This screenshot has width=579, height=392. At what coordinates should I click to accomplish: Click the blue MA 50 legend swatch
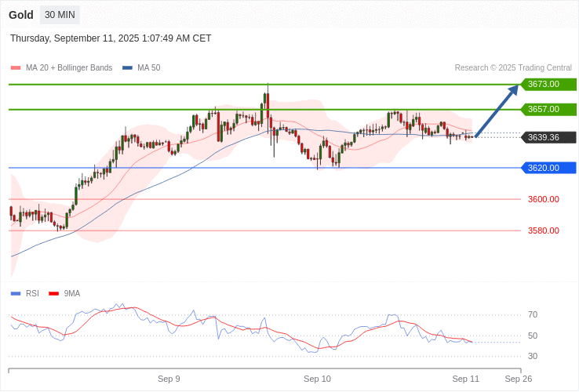tap(127, 68)
